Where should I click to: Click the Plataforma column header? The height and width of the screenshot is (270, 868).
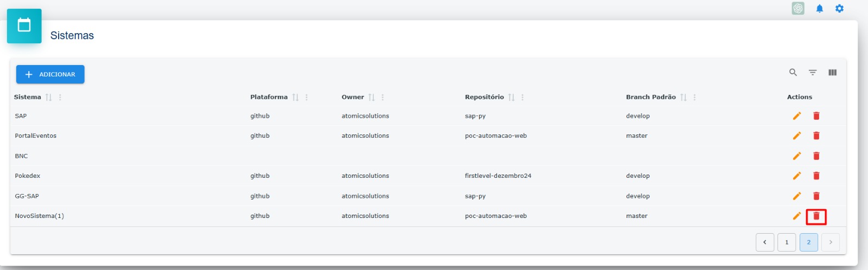pos(269,97)
